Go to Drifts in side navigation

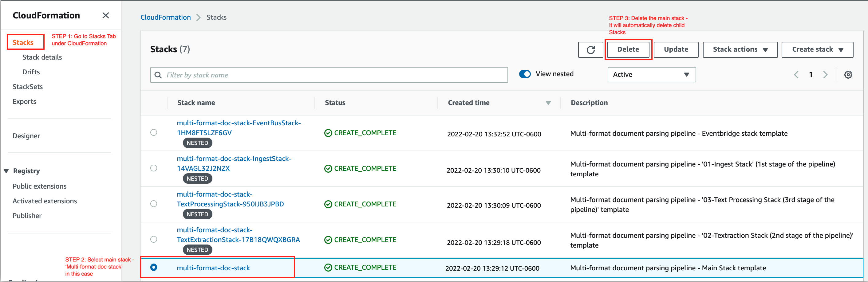(31, 72)
